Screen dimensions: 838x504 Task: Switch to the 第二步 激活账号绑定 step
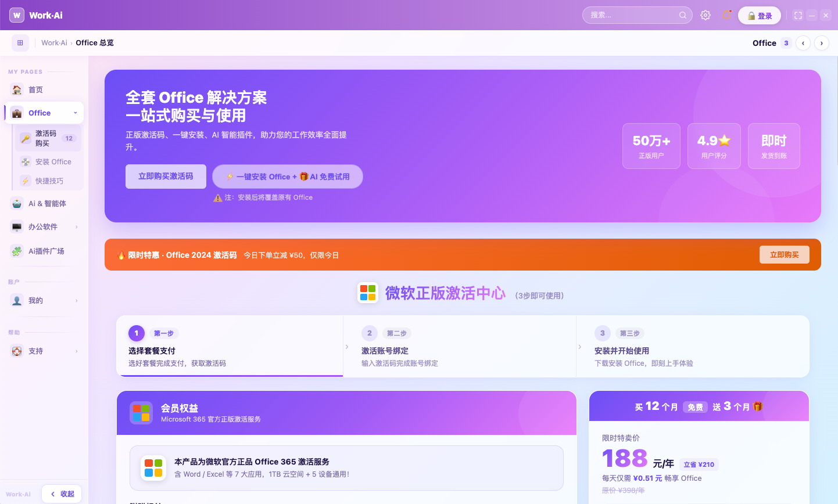point(460,347)
